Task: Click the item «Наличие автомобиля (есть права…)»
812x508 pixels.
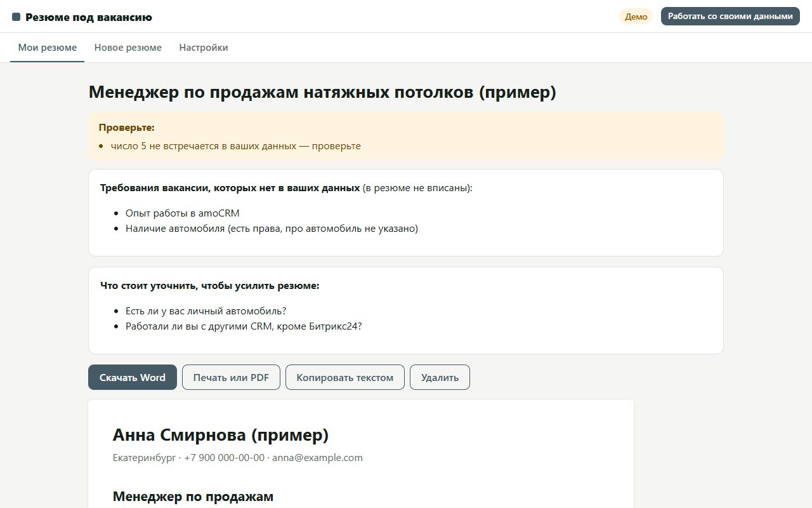Action: 272,229
